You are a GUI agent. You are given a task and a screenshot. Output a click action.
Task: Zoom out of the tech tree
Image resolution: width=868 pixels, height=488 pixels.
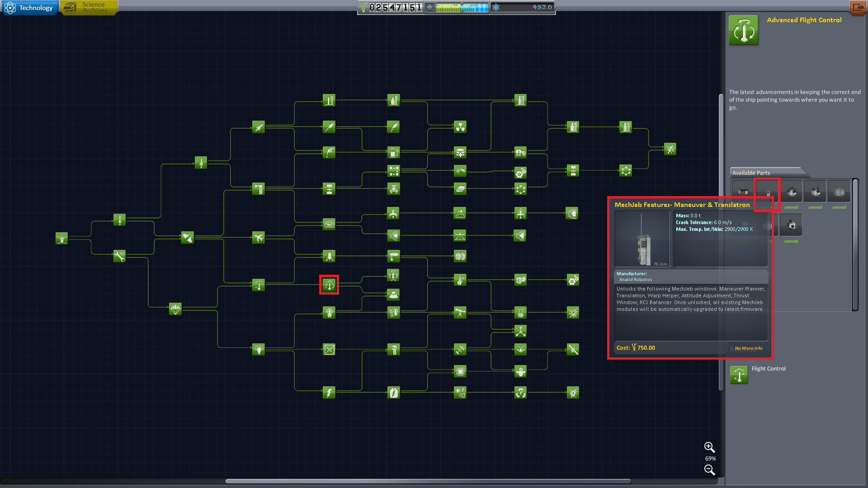point(709,470)
